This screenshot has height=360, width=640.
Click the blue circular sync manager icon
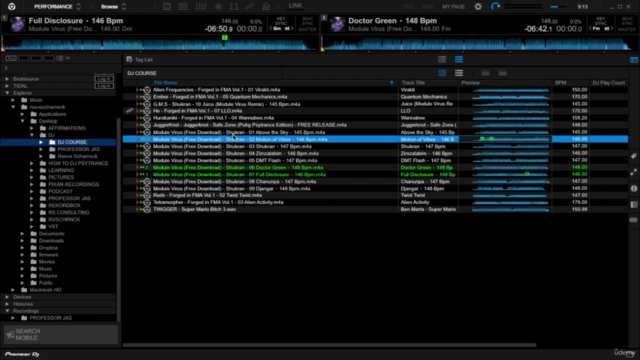495,7
